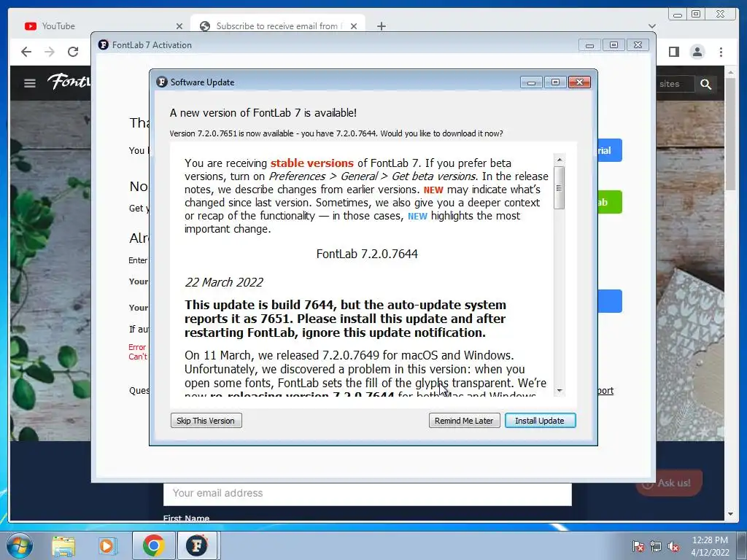Go forward in Chrome
This screenshot has width=747, height=560.
pos(50,52)
